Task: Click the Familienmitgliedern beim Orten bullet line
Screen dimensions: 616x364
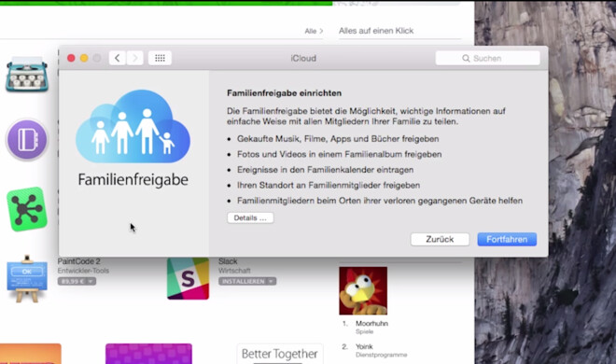Action: (380, 201)
